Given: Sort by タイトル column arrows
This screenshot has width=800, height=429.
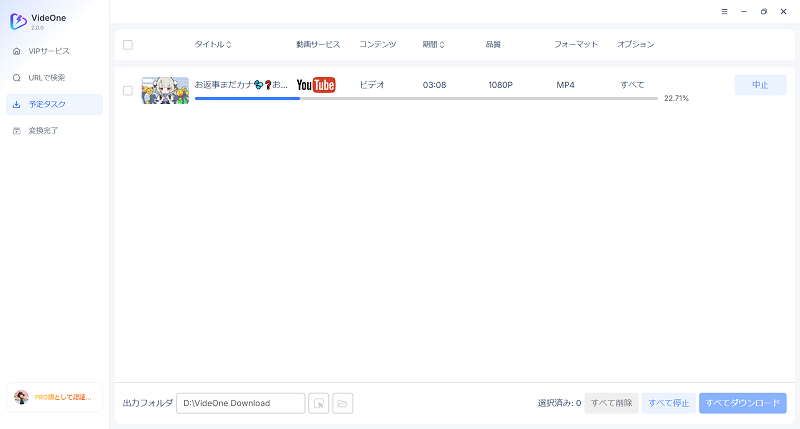Looking at the screenshot, I should [229, 45].
